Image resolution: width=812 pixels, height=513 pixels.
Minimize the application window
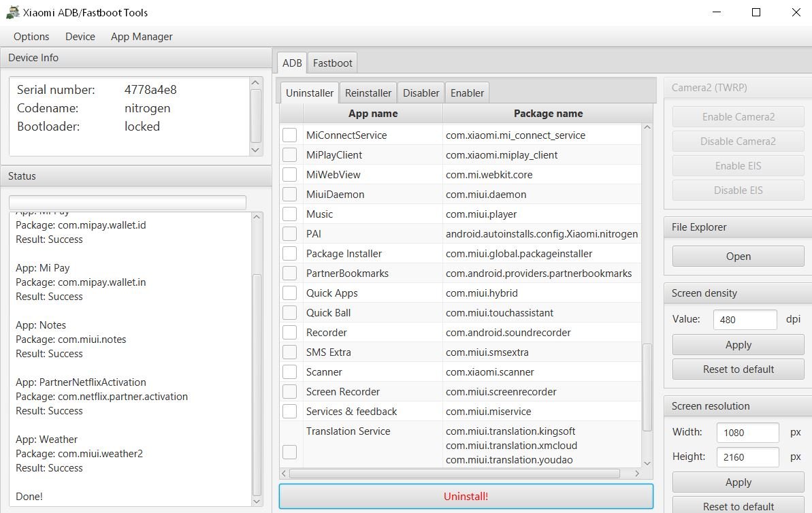point(717,12)
